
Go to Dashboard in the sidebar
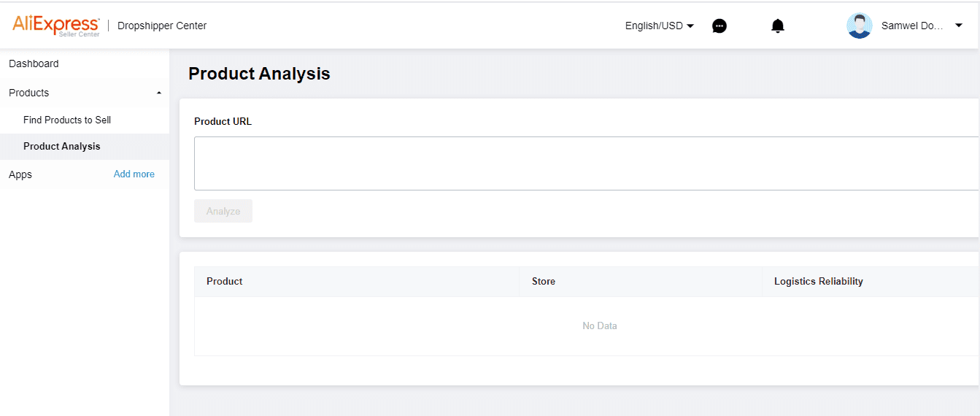point(34,63)
